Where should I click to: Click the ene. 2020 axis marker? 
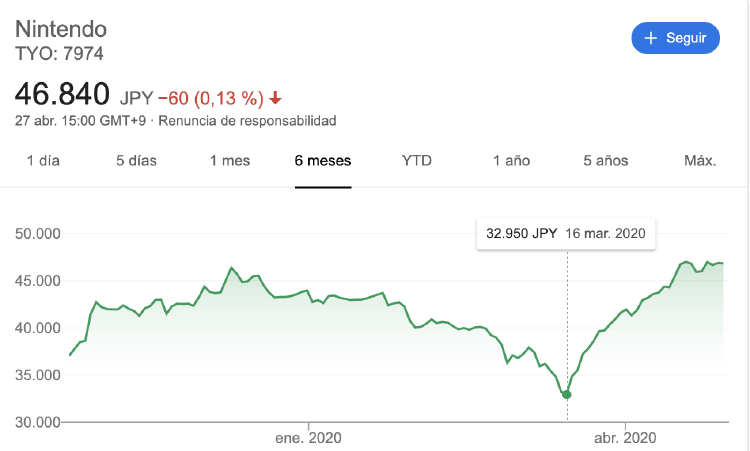[x=309, y=438]
